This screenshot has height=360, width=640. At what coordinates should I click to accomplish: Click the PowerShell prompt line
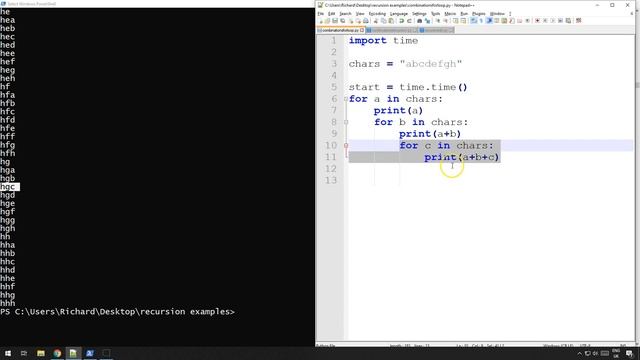[x=117, y=312]
